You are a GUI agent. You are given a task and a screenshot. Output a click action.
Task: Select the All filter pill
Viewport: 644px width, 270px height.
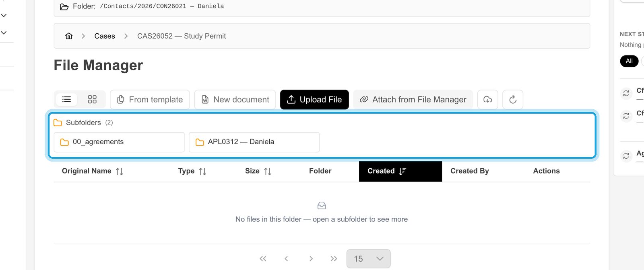point(629,61)
